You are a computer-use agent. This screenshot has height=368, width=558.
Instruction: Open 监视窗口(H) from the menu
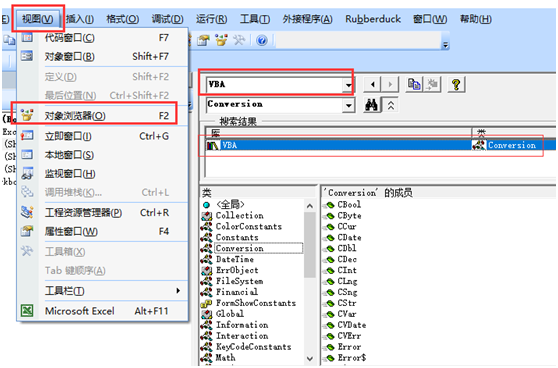102,174
